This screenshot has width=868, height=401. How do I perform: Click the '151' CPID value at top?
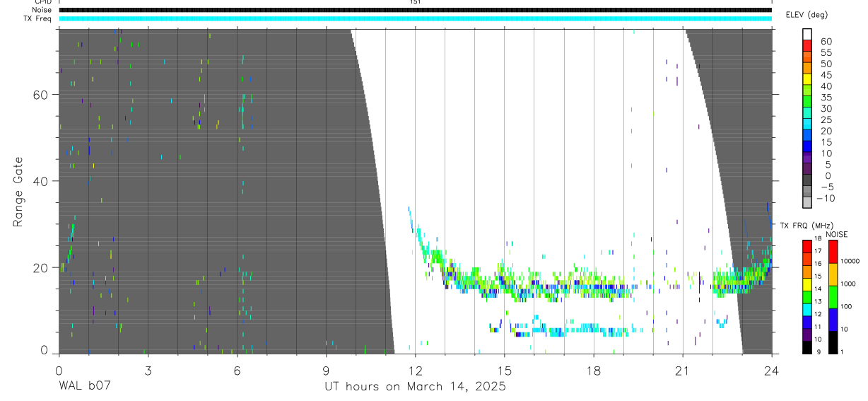[415, 2]
